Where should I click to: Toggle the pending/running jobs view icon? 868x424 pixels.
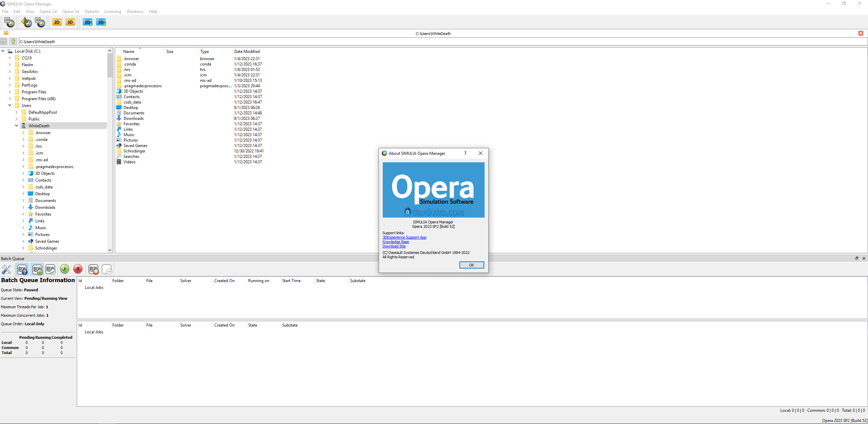pyautogui.click(x=37, y=269)
